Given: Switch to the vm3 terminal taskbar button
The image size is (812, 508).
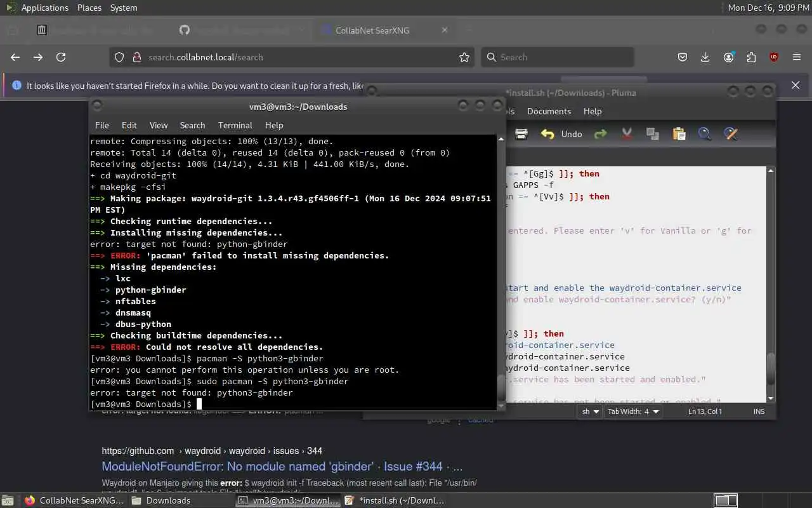Looking at the screenshot, I should [289, 500].
